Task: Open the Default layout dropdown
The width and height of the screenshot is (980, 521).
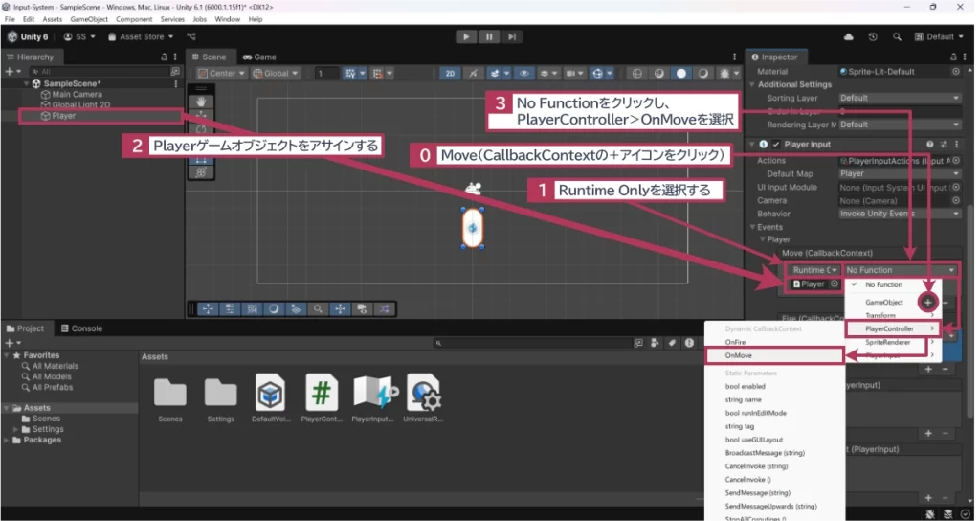Action: pos(940,36)
